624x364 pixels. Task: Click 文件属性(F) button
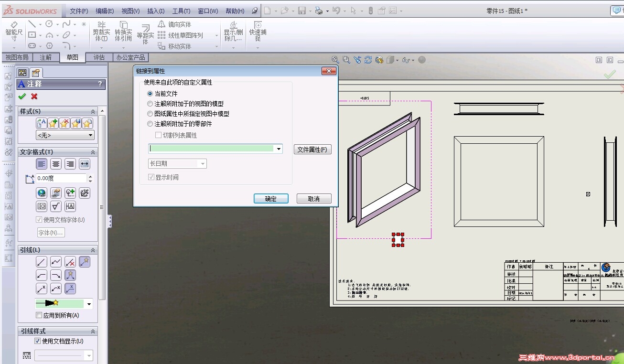[312, 150]
